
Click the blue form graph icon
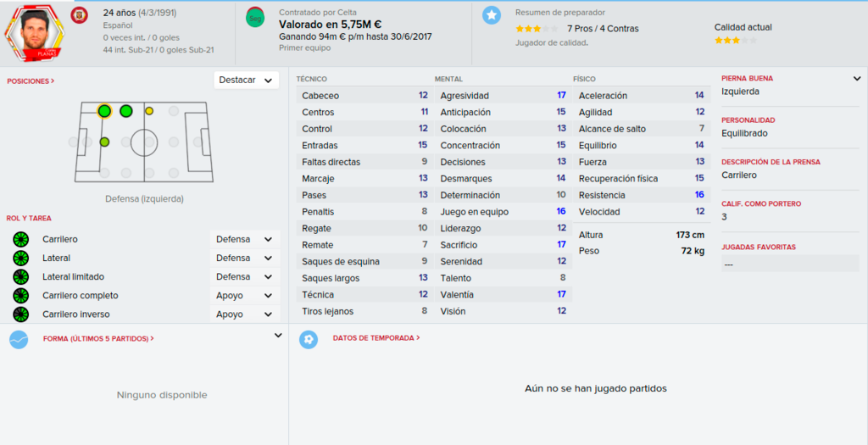click(19, 339)
